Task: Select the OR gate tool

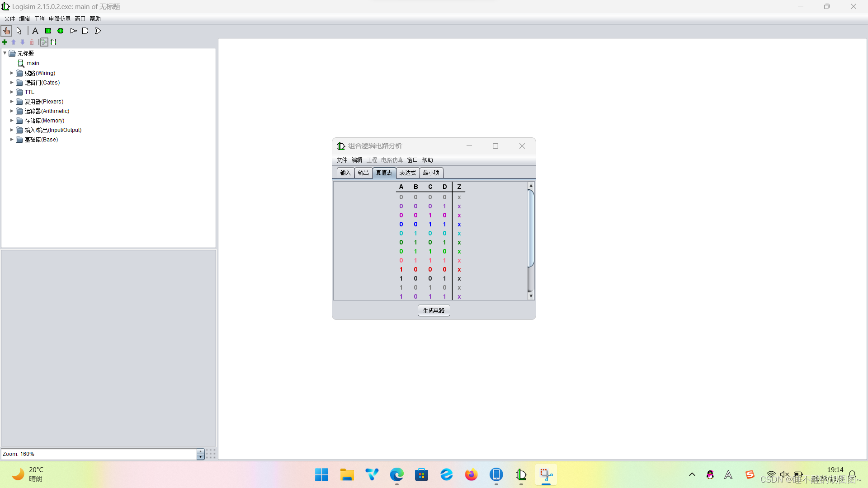Action: (98, 31)
